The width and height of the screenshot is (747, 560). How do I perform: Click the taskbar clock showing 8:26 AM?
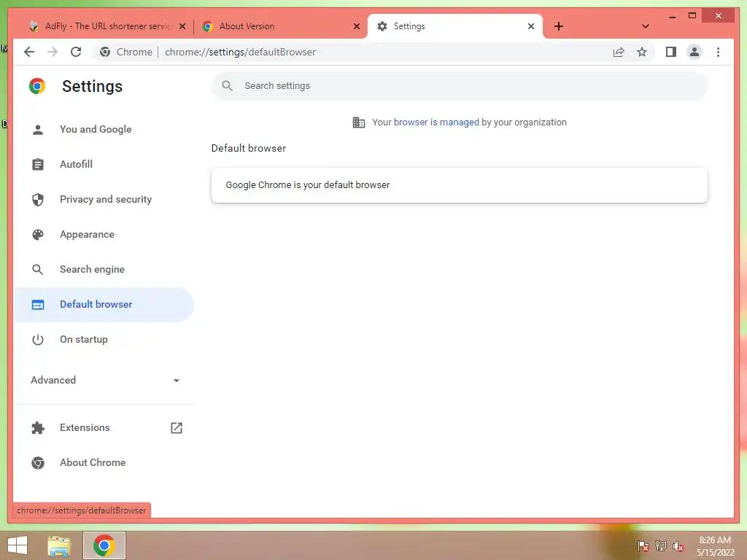click(x=715, y=546)
